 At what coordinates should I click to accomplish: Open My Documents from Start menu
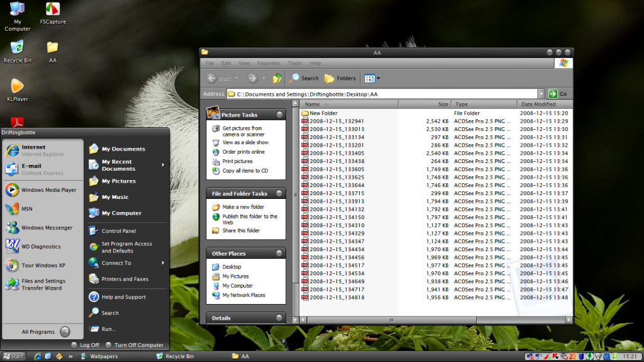[127, 149]
